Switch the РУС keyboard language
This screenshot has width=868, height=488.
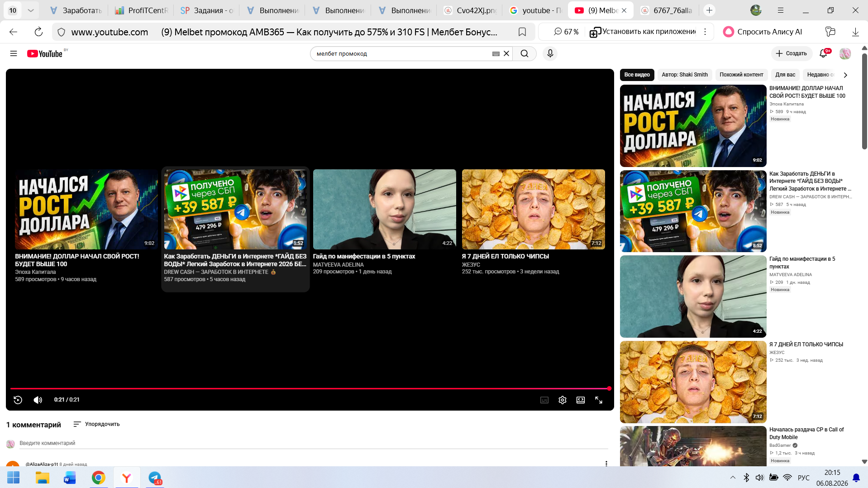804,478
